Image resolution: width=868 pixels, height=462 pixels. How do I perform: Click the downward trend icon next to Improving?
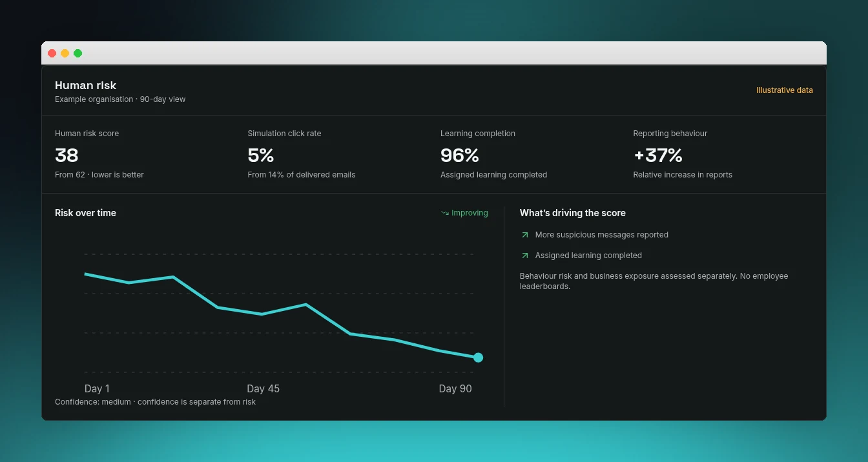point(445,213)
